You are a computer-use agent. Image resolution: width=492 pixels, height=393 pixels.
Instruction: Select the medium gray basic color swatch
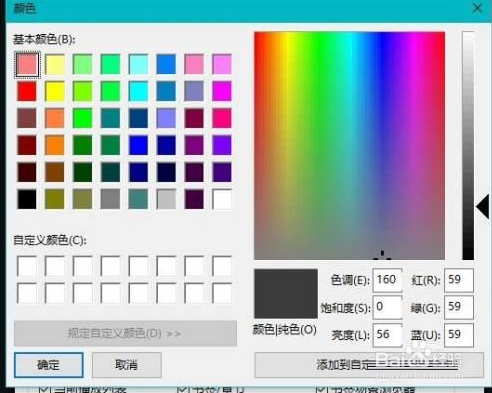110,199
